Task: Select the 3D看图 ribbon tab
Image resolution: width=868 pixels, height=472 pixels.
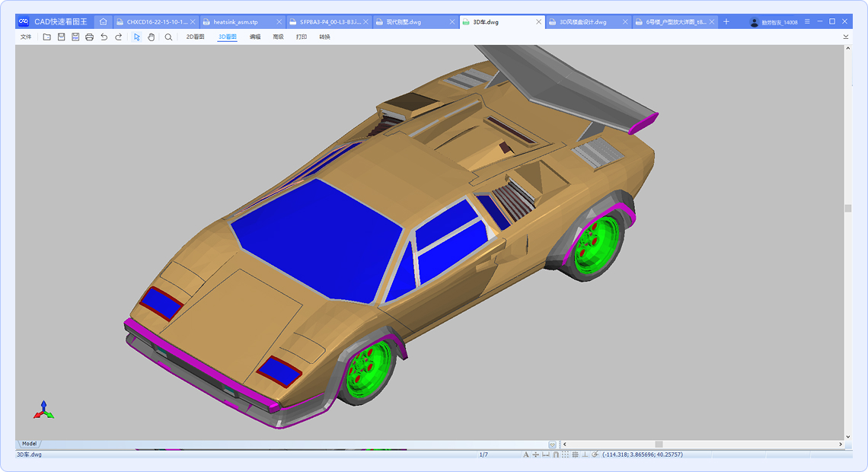Action: 227,37
